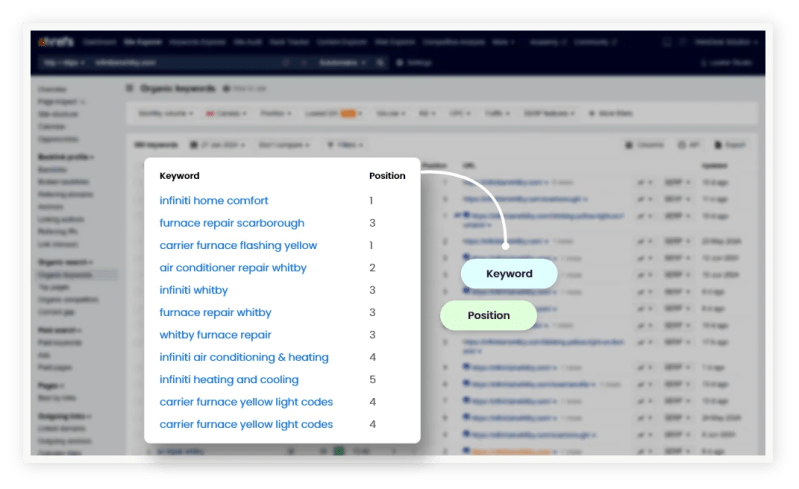Open the 'furnace repair scarborough' keyword link

[x=232, y=223]
